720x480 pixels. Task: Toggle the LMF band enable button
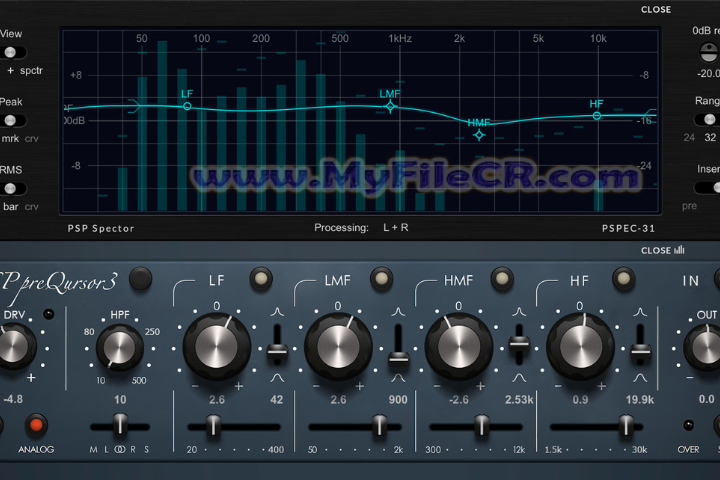[x=382, y=279]
